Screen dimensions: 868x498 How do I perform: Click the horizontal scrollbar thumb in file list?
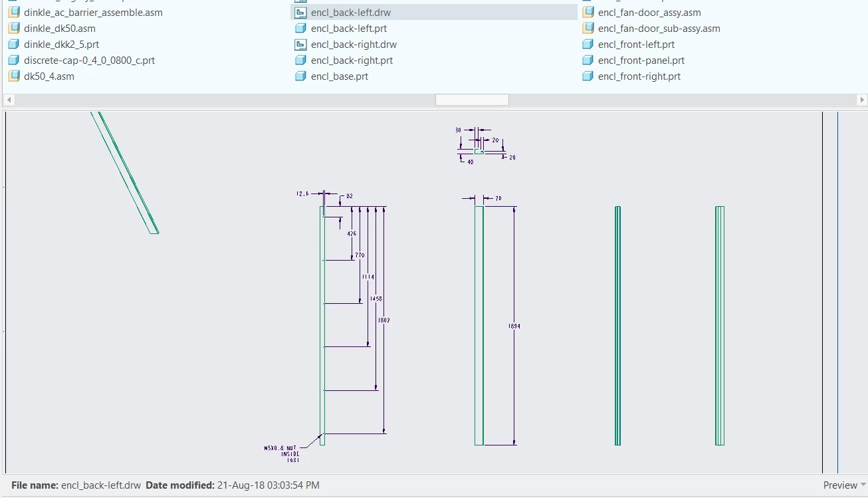pos(472,100)
